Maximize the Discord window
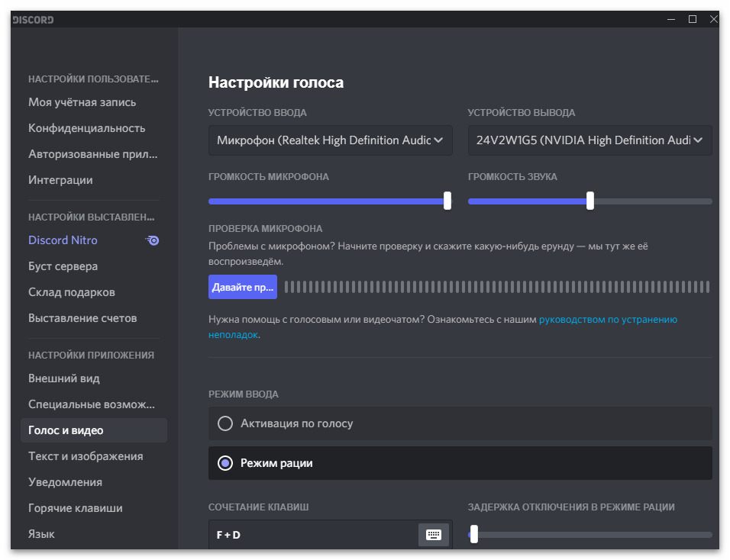 693,19
